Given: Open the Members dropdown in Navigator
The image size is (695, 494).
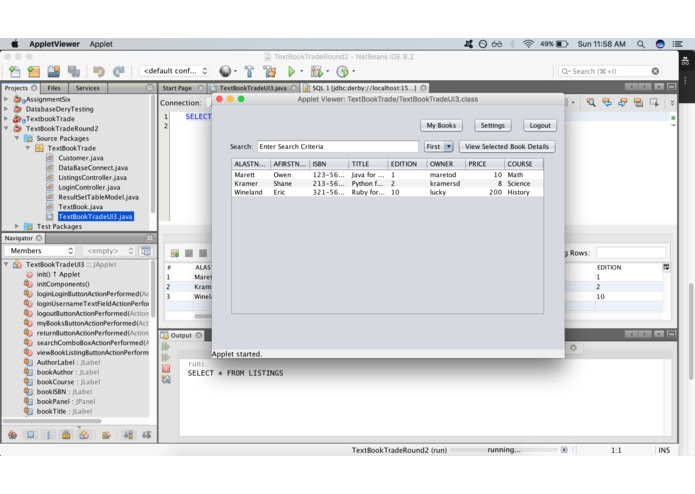Looking at the screenshot, I should point(40,251).
